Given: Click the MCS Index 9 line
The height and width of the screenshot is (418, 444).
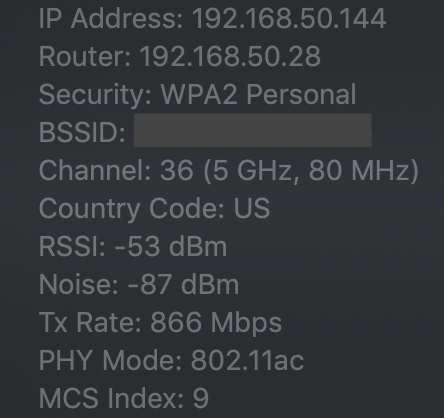Looking at the screenshot, I should pos(124,398).
